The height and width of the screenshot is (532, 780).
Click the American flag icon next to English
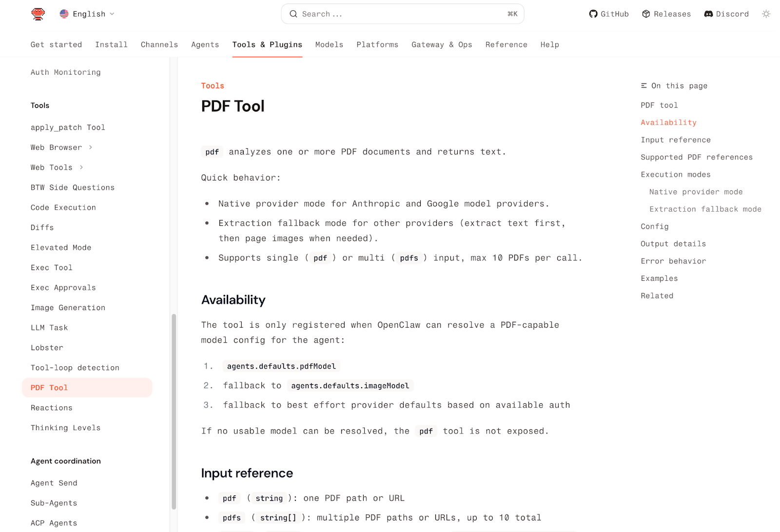(x=64, y=14)
